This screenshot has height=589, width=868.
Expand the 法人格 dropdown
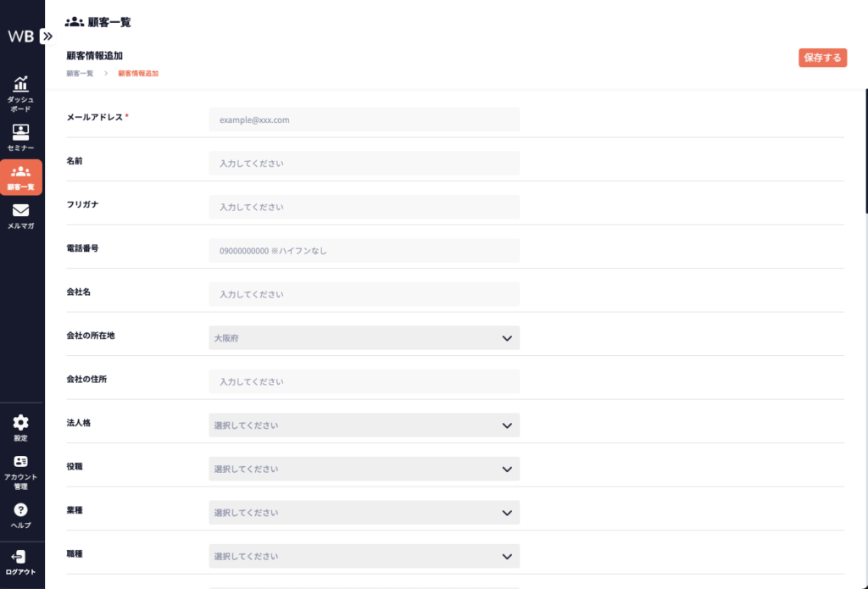click(x=364, y=425)
